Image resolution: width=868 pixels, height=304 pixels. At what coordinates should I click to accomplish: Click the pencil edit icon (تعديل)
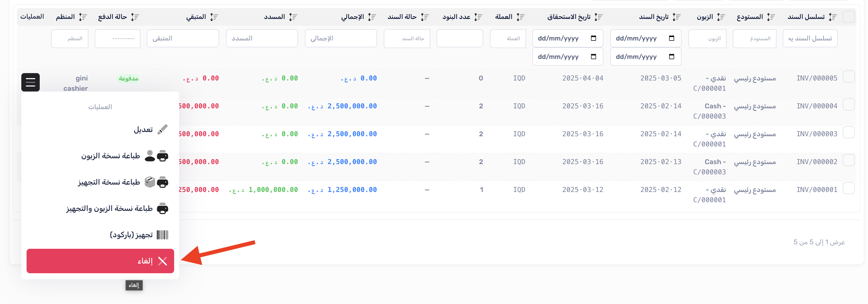click(x=162, y=129)
